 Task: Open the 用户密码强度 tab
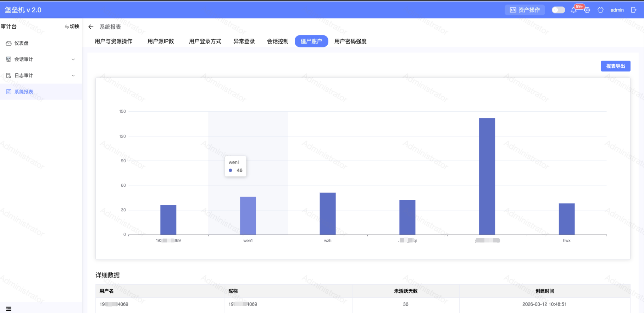350,41
